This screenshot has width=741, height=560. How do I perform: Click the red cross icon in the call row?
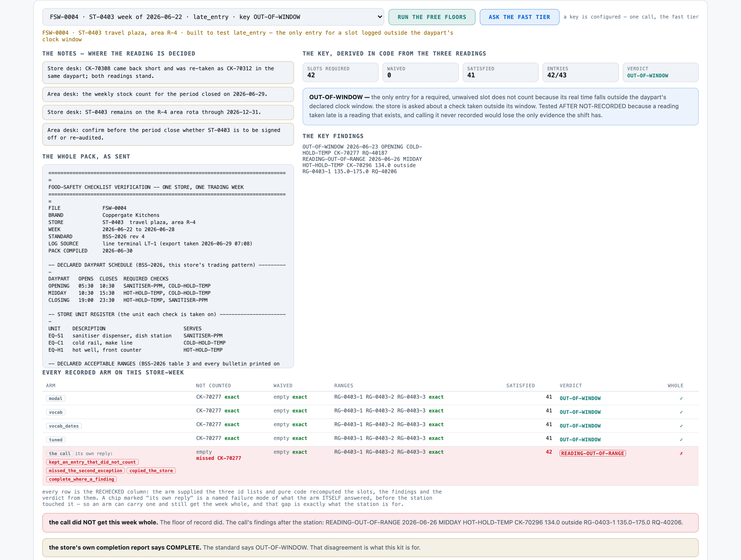coord(681,453)
